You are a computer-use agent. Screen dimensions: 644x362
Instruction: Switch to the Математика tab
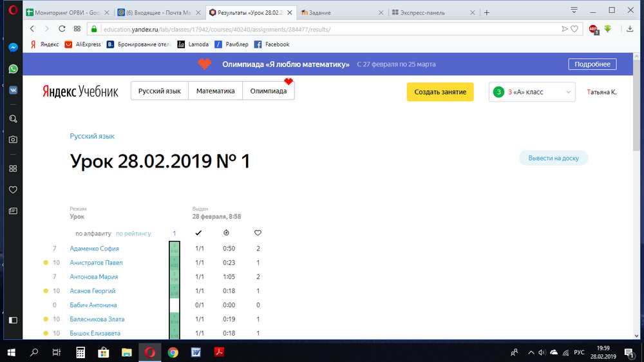[x=215, y=91]
